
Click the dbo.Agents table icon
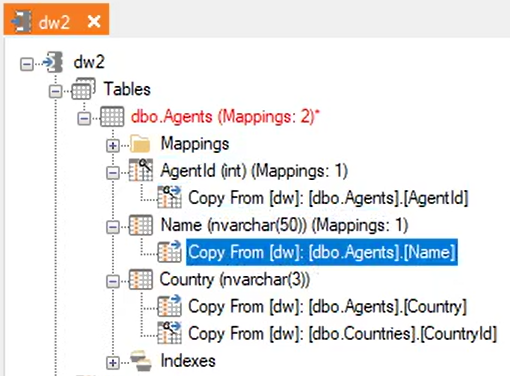tap(112, 116)
